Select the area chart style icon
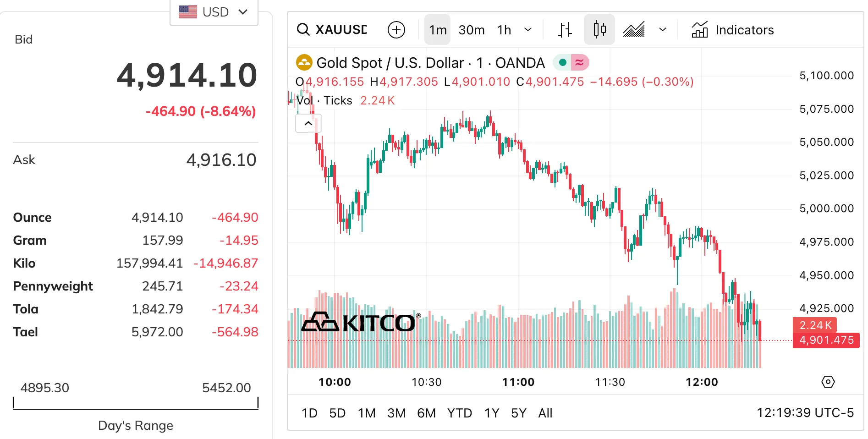The height and width of the screenshot is (439, 868). pyautogui.click(x=634, y=30)
